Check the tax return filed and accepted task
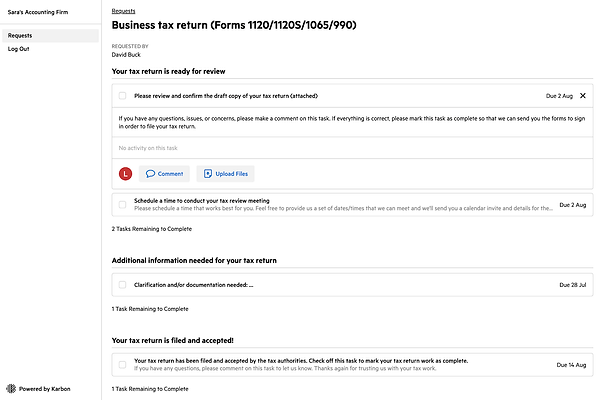Viewport: 600px width, 400px height. click(123, 364)
